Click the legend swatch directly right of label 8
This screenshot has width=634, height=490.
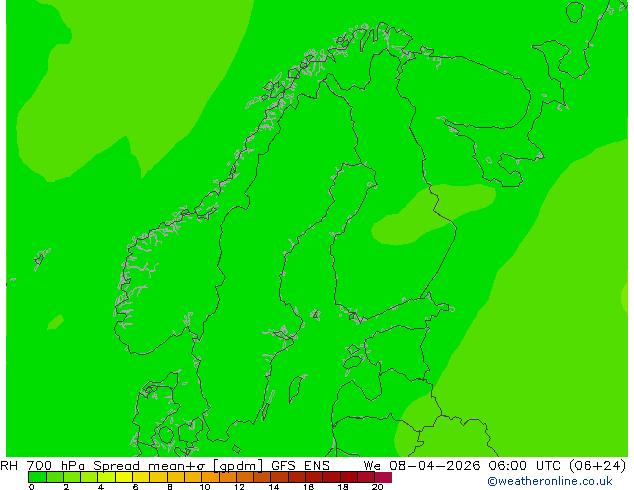tap(176, 477)
